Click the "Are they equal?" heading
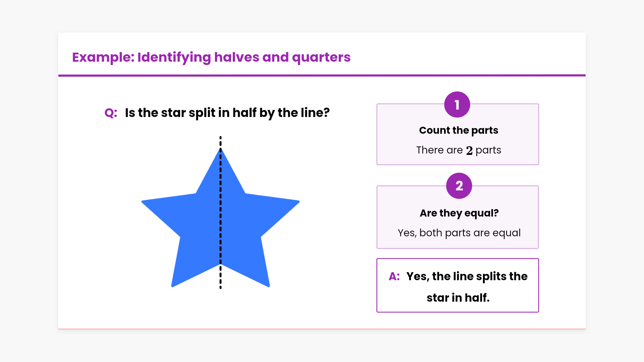The height and width of the screenshot is (362, 644). 459,213
